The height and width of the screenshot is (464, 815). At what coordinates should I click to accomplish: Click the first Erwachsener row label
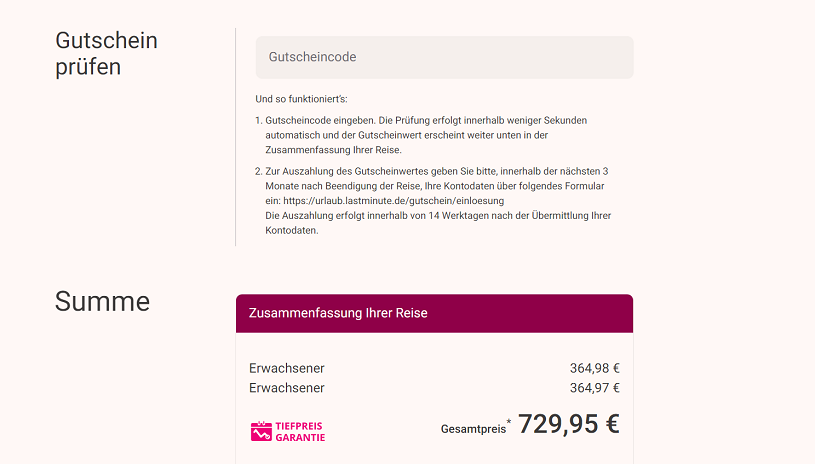coord(287,368)
